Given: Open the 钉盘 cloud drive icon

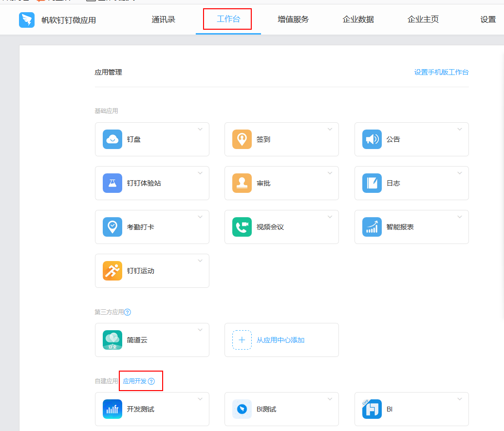Looking at the screenshot, I should point(112,139).
